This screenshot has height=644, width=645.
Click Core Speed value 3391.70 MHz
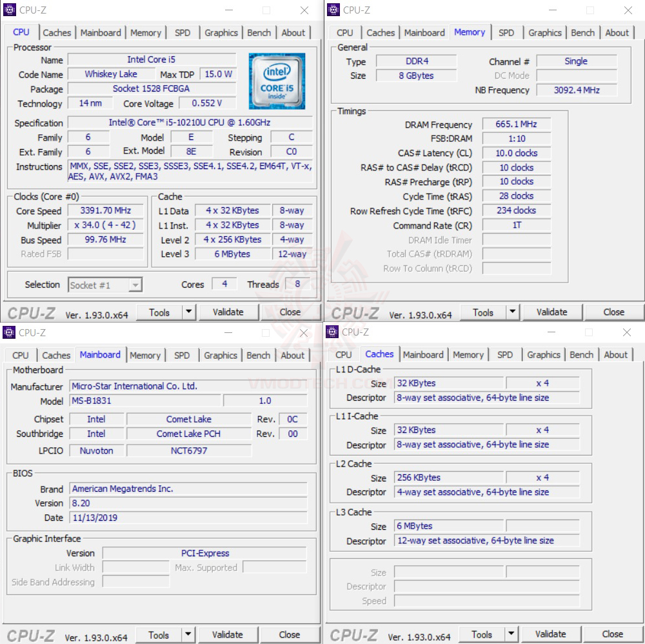point(106,210)
